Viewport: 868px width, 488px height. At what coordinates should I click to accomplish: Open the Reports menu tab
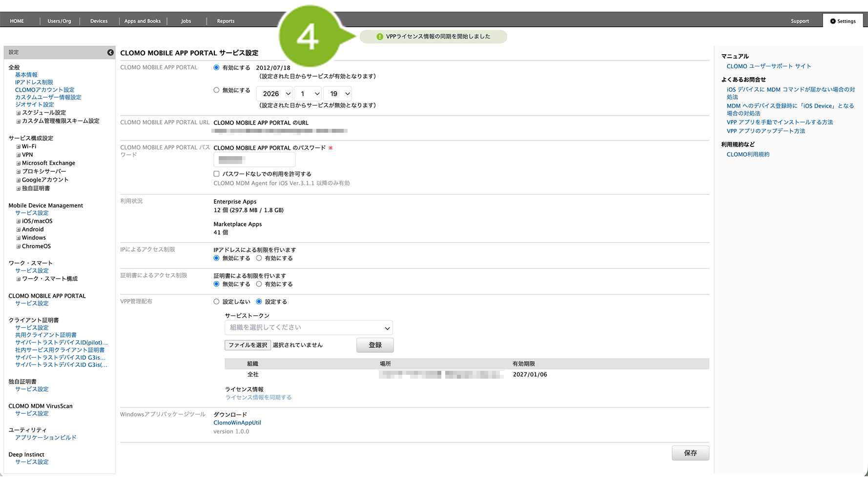pyautogui.click(x=226, y=21)
